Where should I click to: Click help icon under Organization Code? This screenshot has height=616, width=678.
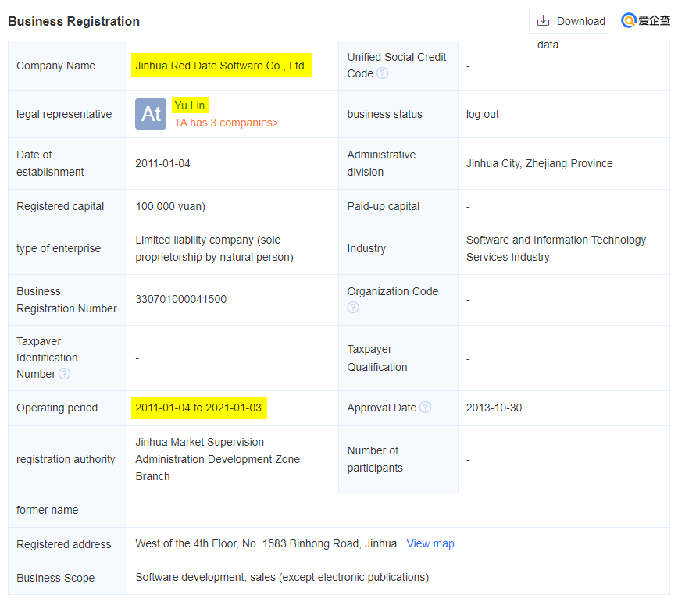pyautogui.click(x=353, y=308)
